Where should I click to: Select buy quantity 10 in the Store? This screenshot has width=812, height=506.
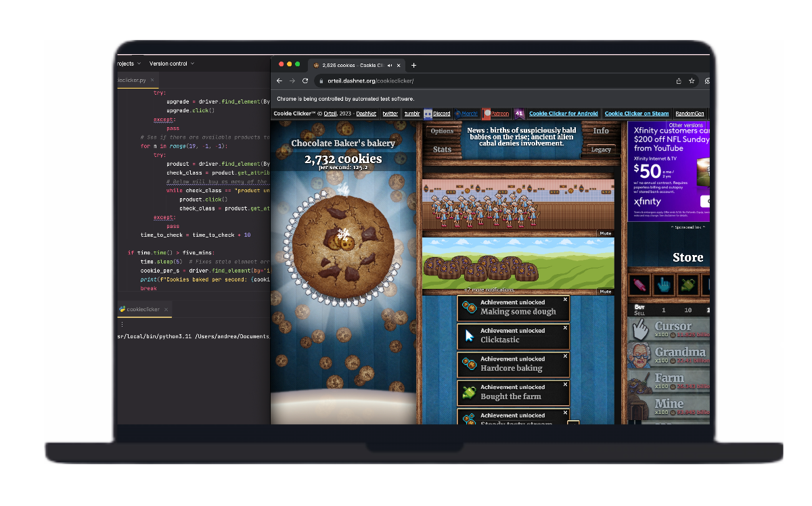tap(688, 310)
